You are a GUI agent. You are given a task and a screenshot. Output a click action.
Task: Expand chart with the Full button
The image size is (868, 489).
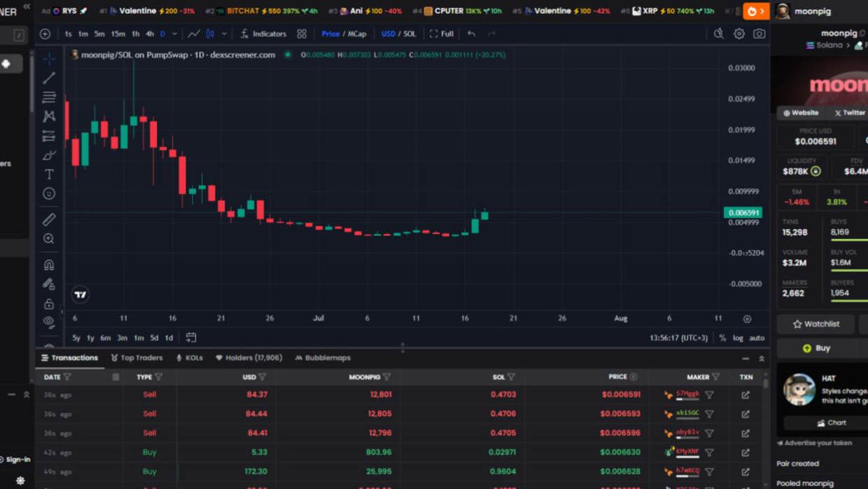tap(442, 34)
